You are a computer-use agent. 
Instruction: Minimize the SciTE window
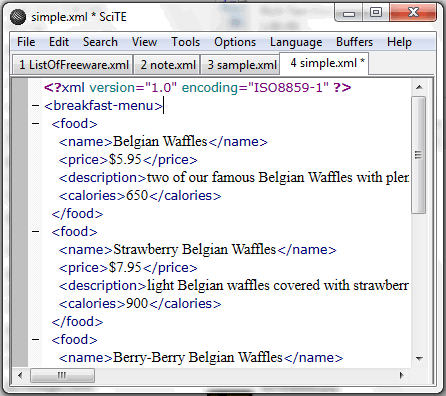(349, 13)
